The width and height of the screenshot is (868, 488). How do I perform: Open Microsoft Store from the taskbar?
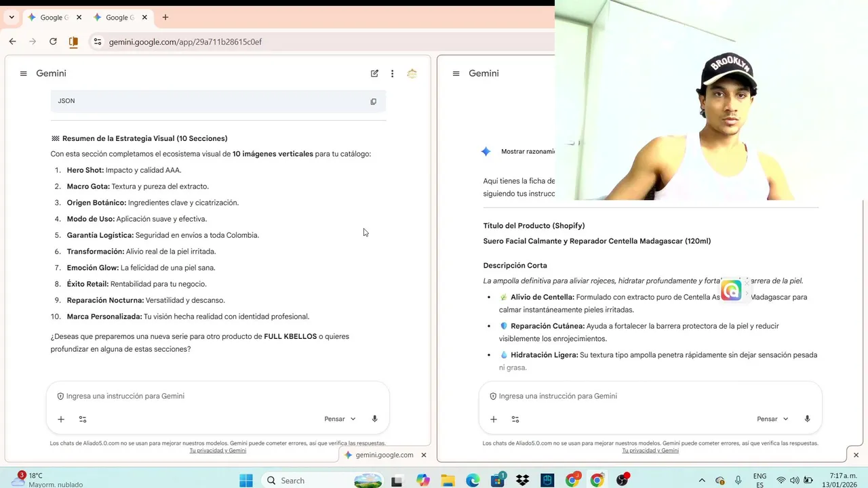click(x=498, y=481)
